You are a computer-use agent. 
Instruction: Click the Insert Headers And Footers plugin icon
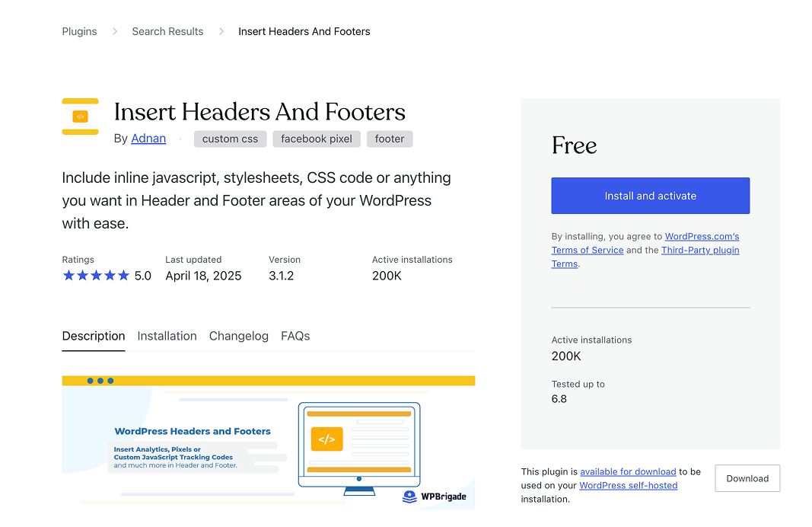[x=80, y=117]
